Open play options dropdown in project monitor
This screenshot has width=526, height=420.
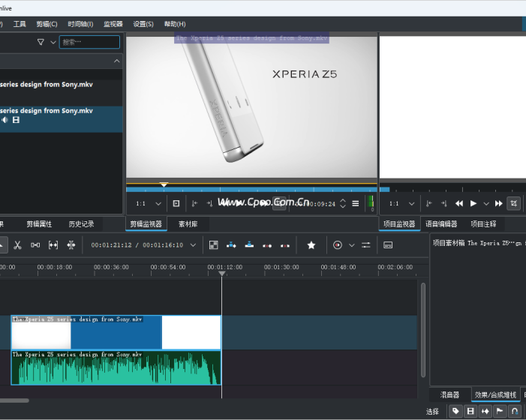[x=485, y=203]
